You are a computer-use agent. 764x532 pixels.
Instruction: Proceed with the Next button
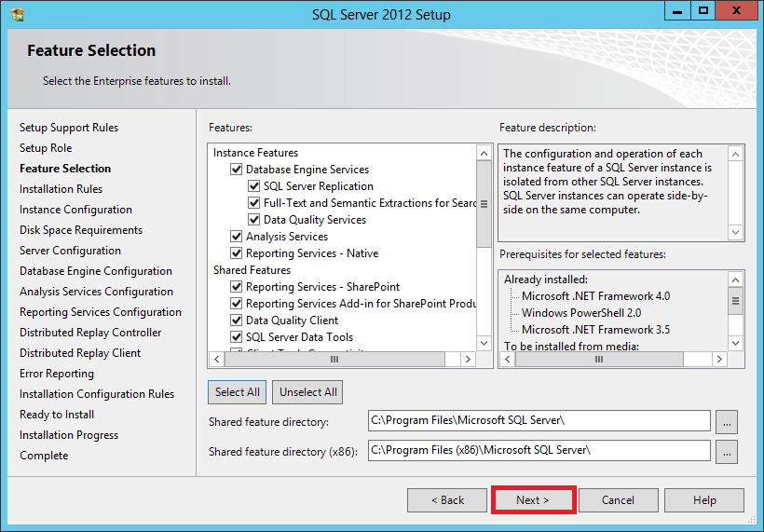coord(533,500)
